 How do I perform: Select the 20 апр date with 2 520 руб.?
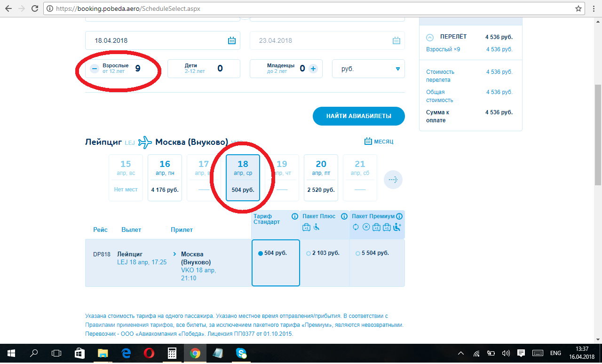321,178
